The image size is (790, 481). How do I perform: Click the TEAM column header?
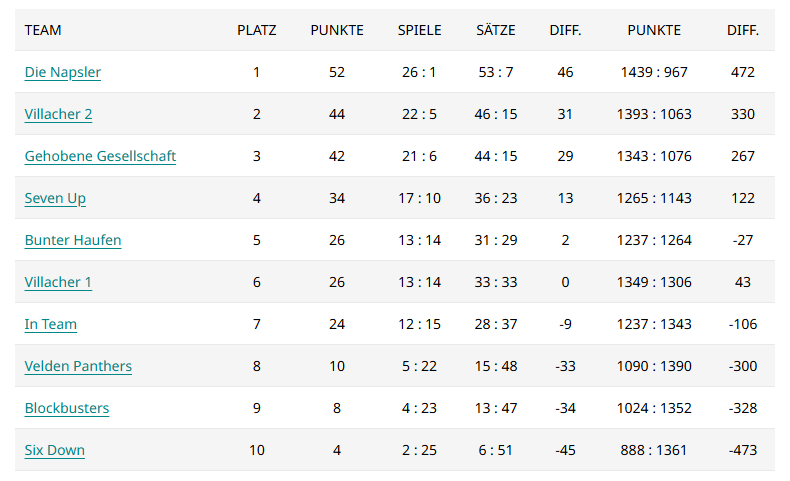(43, 30)
